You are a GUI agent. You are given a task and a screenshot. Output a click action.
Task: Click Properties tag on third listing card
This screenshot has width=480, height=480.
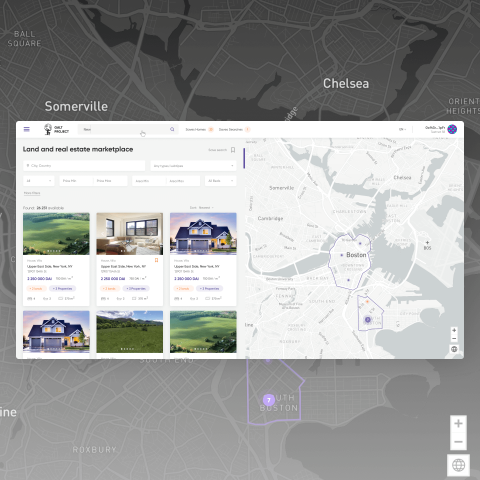tap(210, 288)
